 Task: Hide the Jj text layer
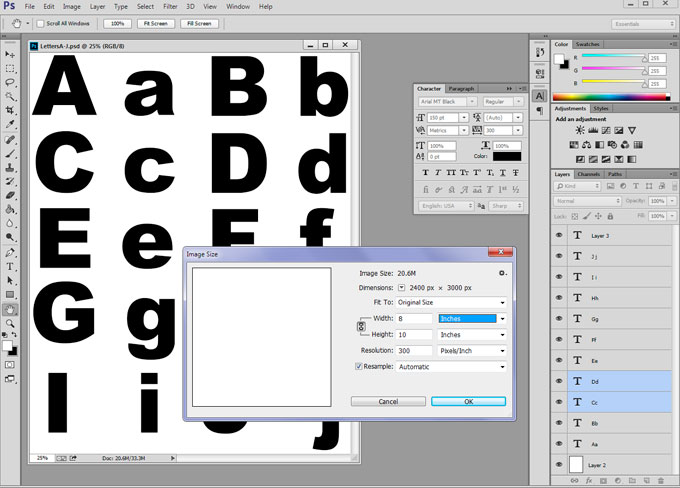[x=559, y=256]
